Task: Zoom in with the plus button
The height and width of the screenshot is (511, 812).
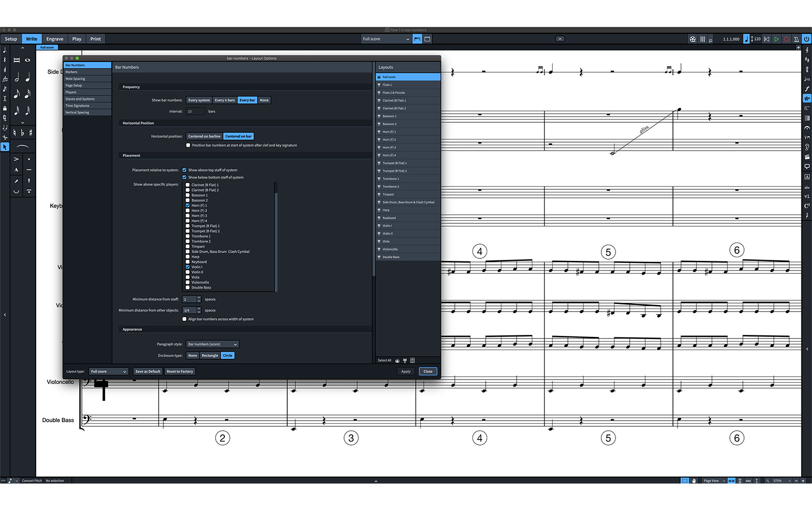Action: point(803,481)
